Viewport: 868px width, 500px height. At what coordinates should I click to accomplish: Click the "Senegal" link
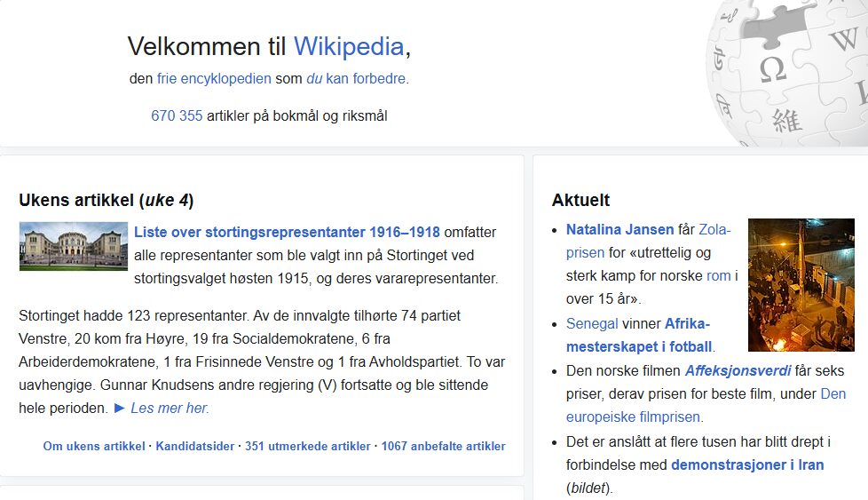(593, 323)
